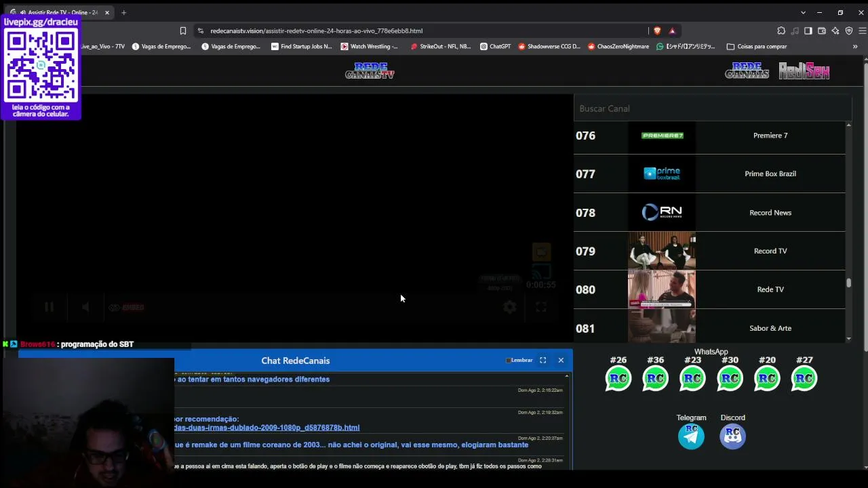Open the Discord server icon
Image resolution: width=868 pixels, height=488 pixels.
click(732, 436)
